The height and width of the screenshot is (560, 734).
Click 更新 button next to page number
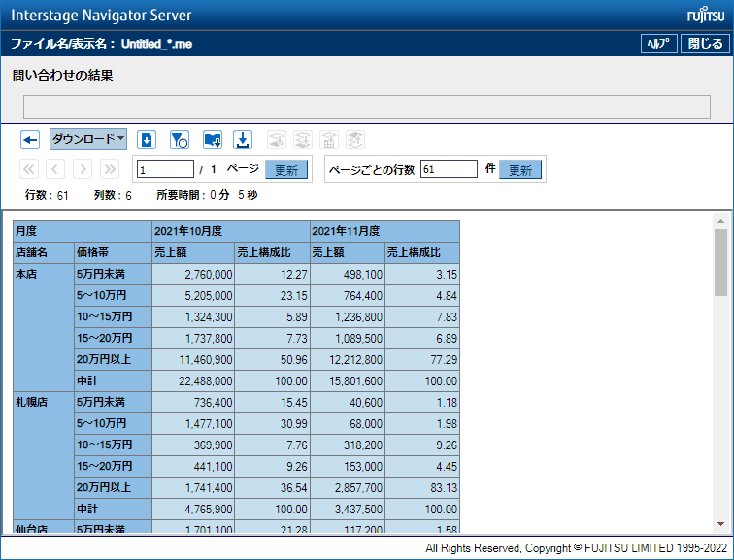coord(286,169)
